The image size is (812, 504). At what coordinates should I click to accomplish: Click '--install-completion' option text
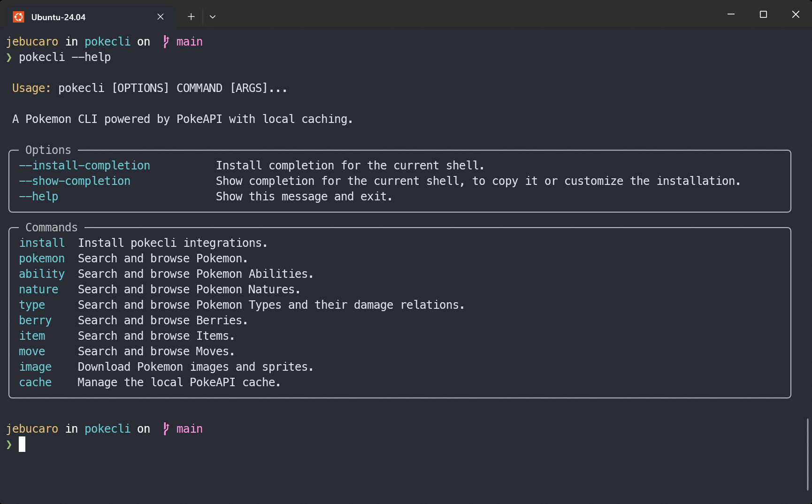[84, 166]
